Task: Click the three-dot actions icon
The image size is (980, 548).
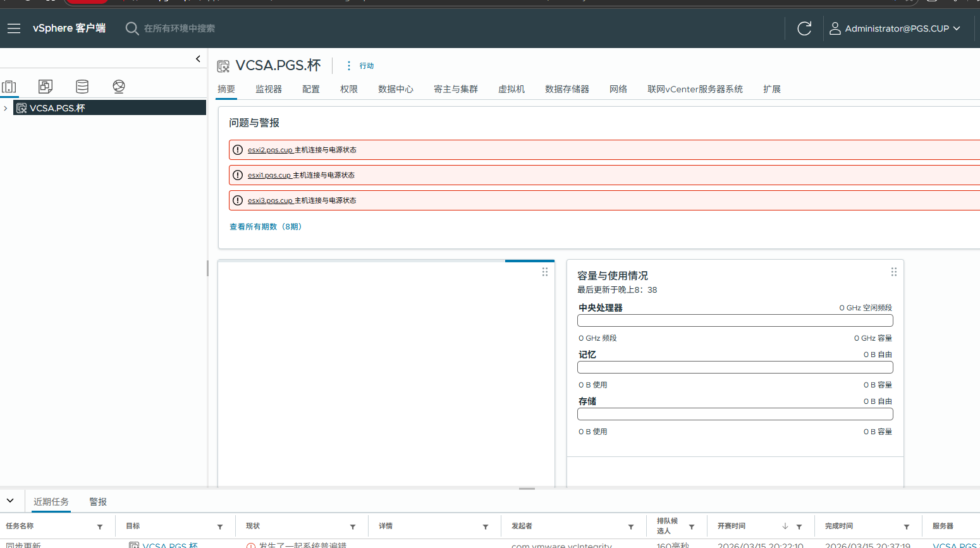Action: [x=348, y=66]
